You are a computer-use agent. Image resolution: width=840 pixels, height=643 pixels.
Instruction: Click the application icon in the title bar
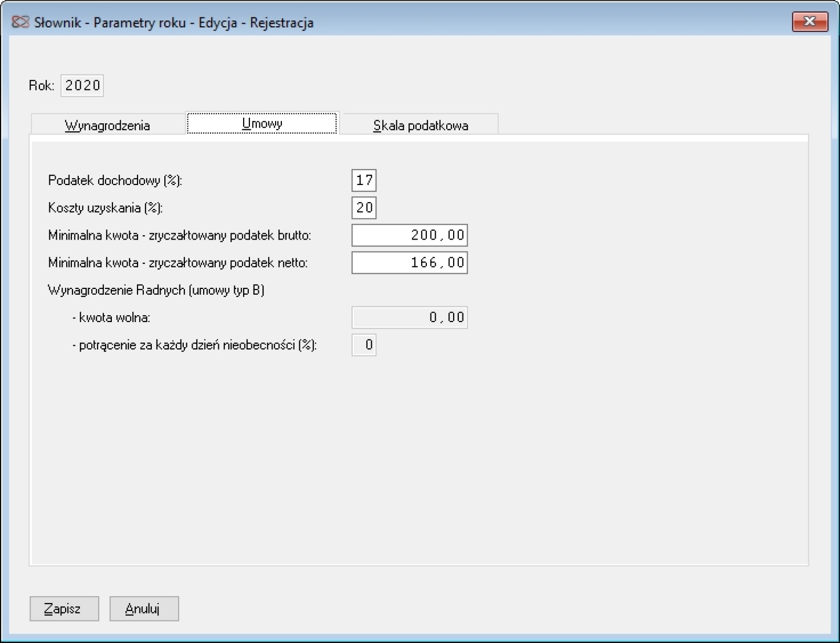tap(20, 23)
